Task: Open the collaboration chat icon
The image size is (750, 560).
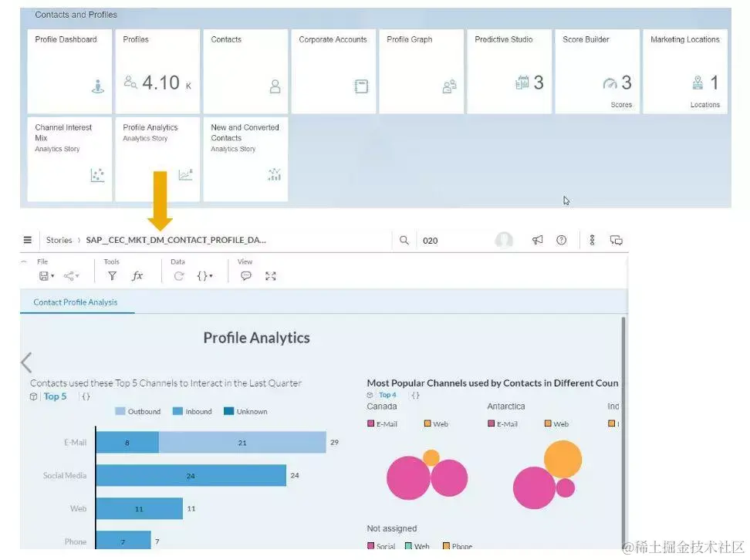Action: click(616, 240)
